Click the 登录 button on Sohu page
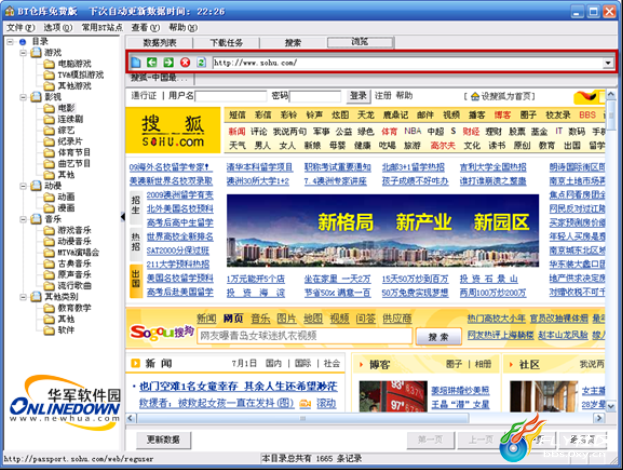The height and width of the screenshot is (470, 623). pyautogui.click(x=358, y=96)
